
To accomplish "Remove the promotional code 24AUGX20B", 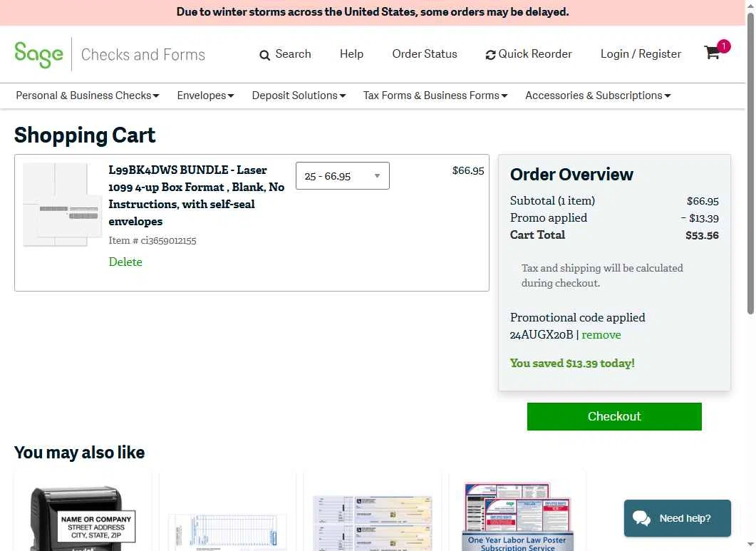I will [x=601, y=334].
